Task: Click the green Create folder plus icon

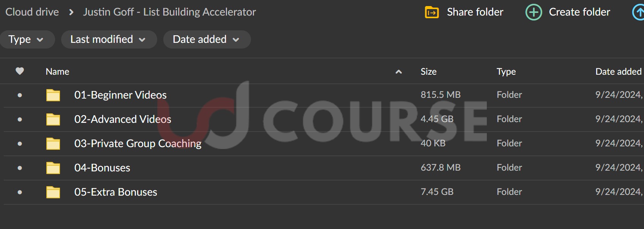Action: tap(534, 12)
